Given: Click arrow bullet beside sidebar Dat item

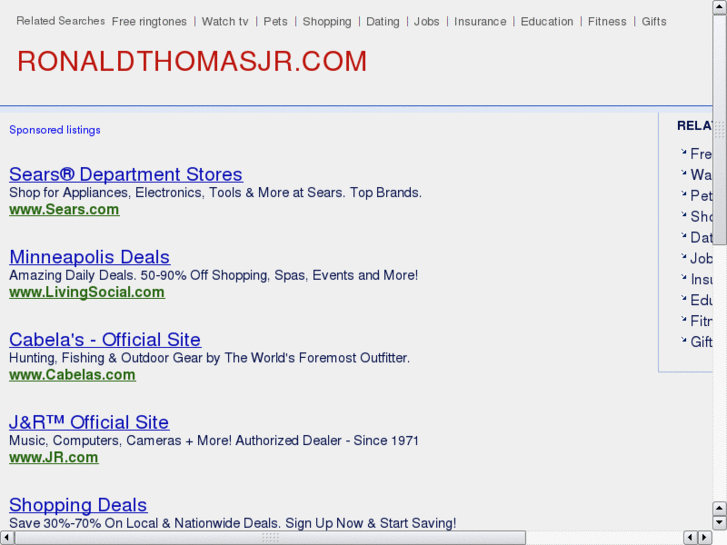Looking at the screenshot, I should coord(683,235).
